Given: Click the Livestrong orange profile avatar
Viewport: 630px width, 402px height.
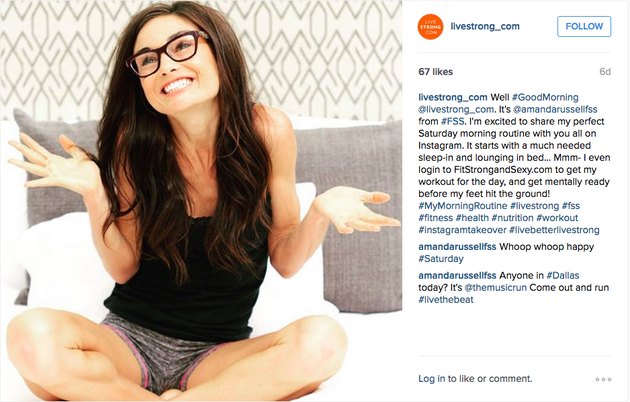Looking at the screenshot, I should pos(430,27).
